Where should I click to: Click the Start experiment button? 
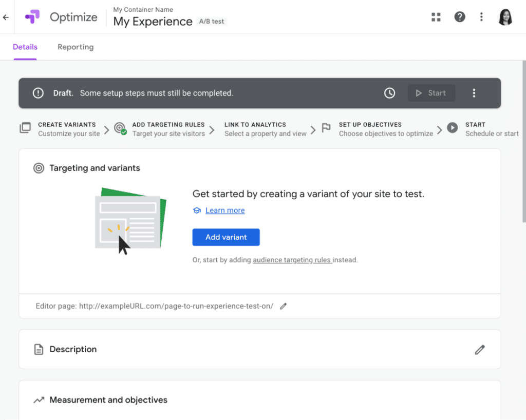tap(431, 93)
